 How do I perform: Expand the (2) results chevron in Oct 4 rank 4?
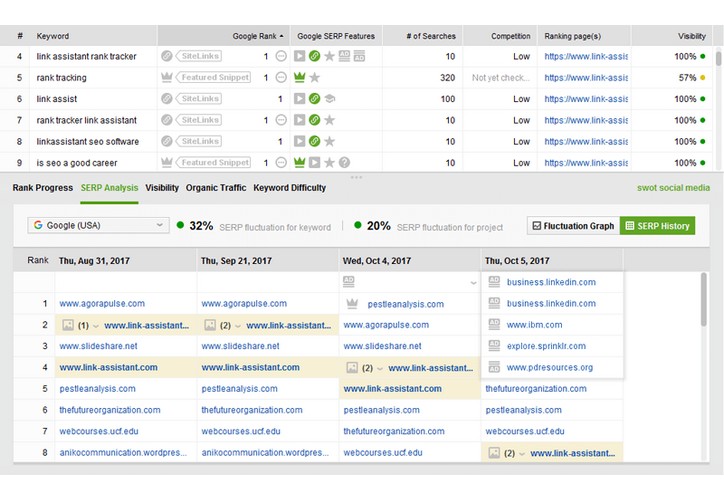(380, 368)
